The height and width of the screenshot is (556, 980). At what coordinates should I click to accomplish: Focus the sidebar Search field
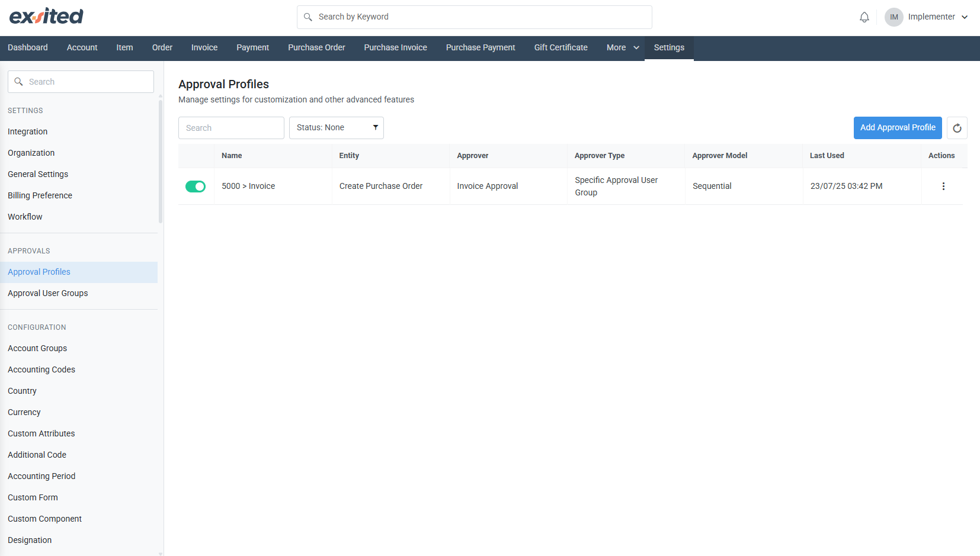[x=81, y=82]
